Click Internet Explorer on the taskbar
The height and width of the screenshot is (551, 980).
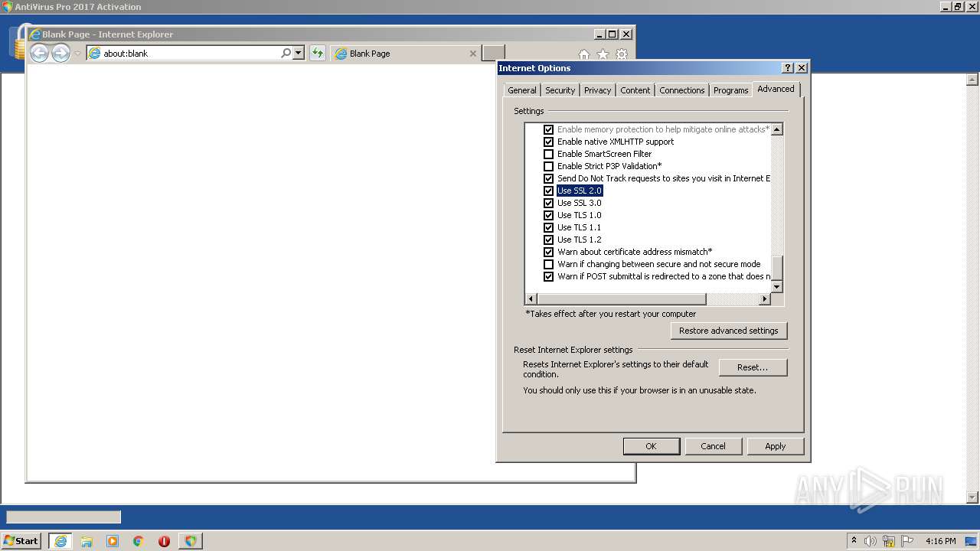pyautogui.click(x=60, y=541)
